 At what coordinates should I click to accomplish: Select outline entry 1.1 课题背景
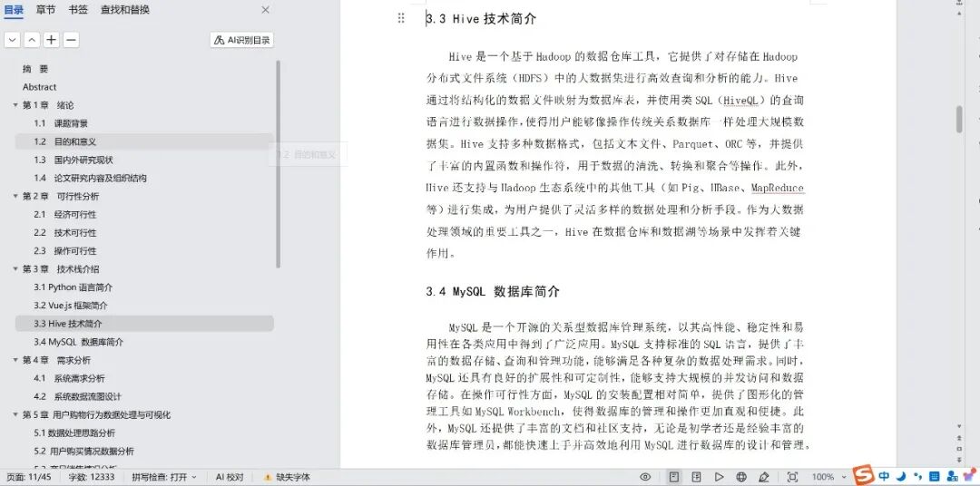click(61, 123)
